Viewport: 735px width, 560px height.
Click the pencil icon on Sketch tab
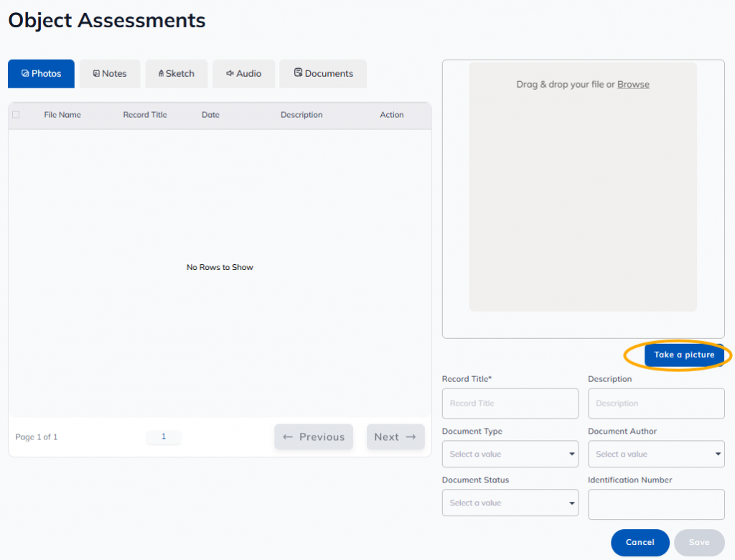pyautogui.click(x=161, y=74)
